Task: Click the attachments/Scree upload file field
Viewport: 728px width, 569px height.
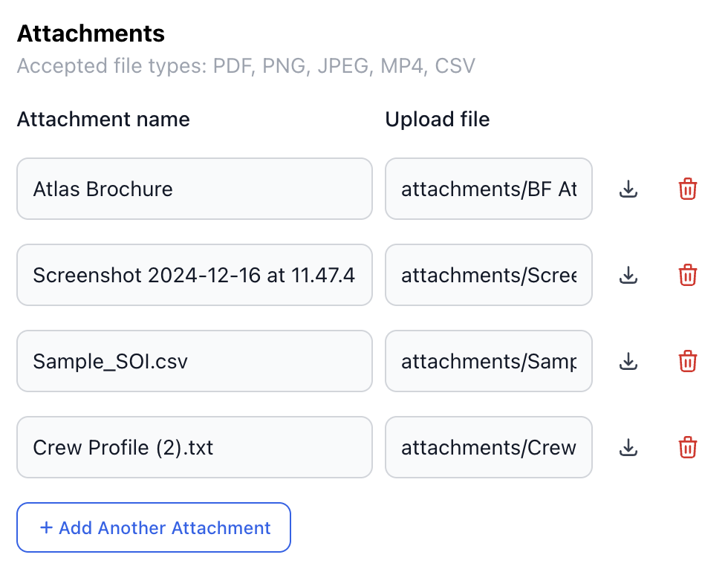Action: tap(488, 276)
